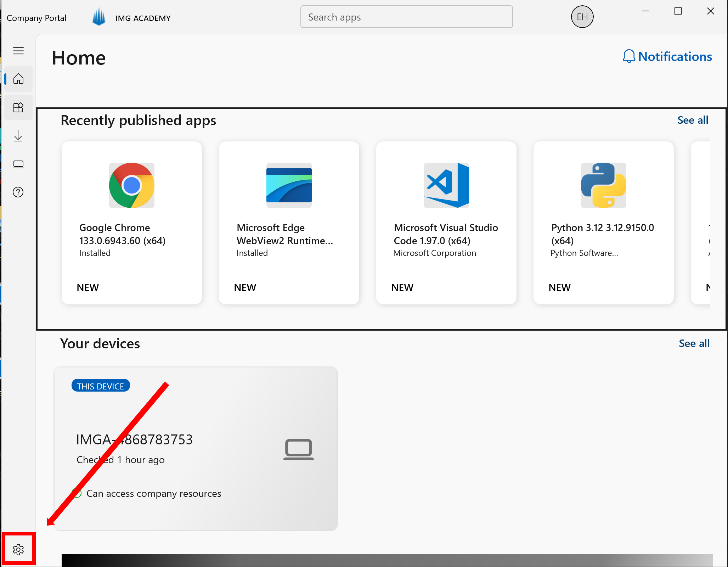Open Microsoft Edge WebView2 Runtime title
This screenshot has height=567, width=728.
coord(285,234)
